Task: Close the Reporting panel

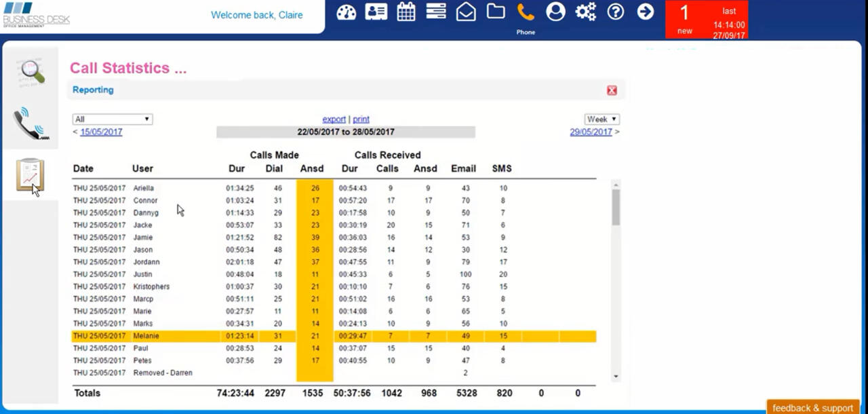Action: (x=611, y=90)
